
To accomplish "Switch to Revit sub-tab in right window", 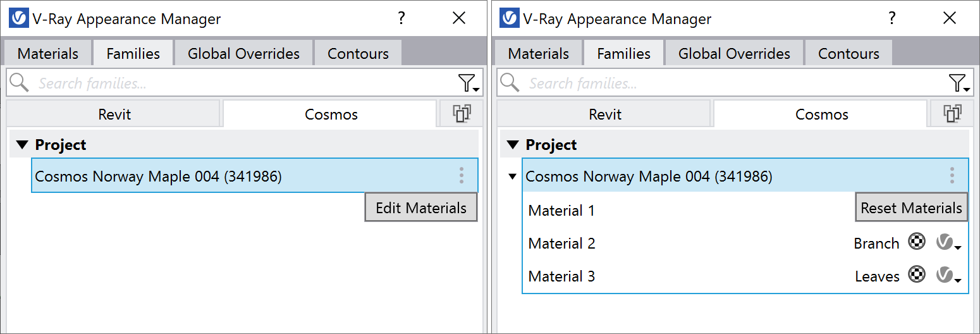I will coord(604,114).
